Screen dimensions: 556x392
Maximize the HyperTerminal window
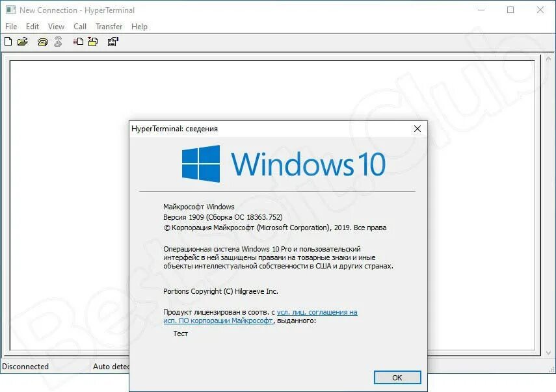coord(510,10)
